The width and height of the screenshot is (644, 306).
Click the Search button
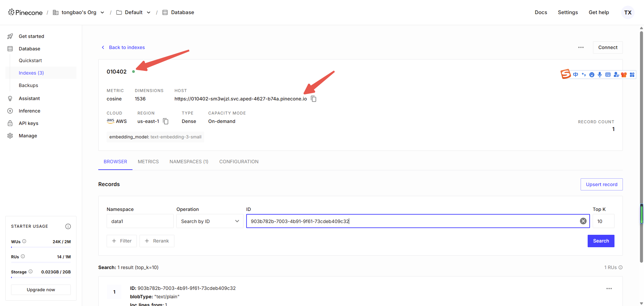point(601,241)
